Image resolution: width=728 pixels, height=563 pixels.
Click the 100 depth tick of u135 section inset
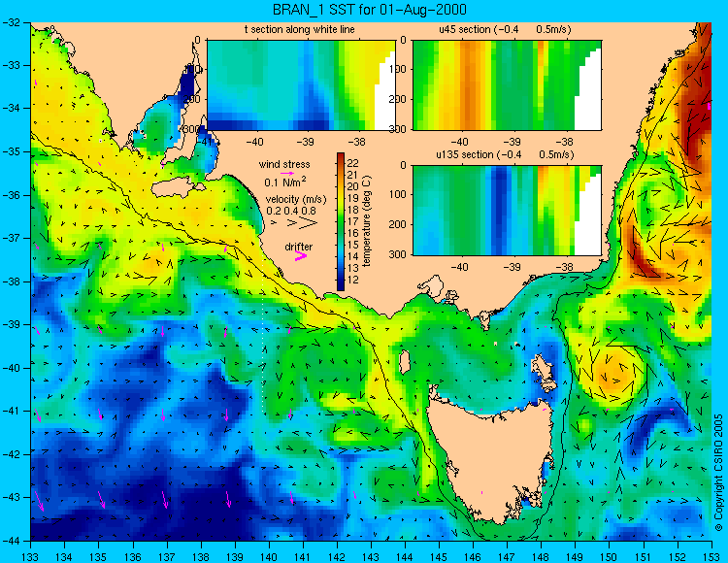pos(398,194)
